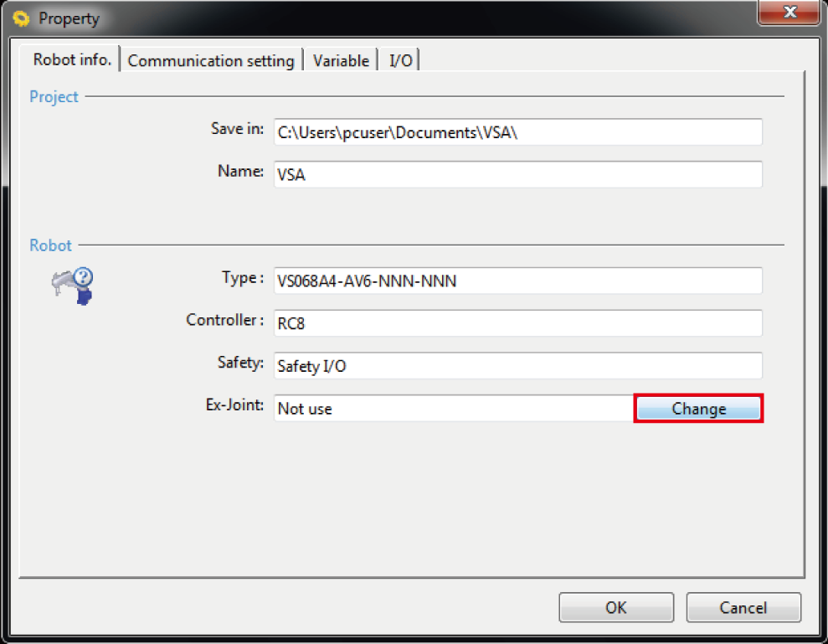Close the Property dialog window
Screen dimensions: 828x644
click(789, 13)
